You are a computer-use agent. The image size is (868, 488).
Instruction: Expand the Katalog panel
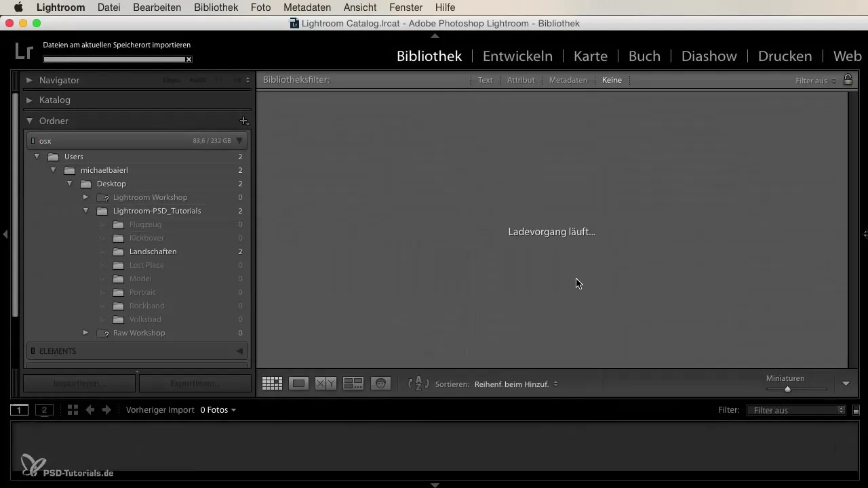tap(29, 100)
